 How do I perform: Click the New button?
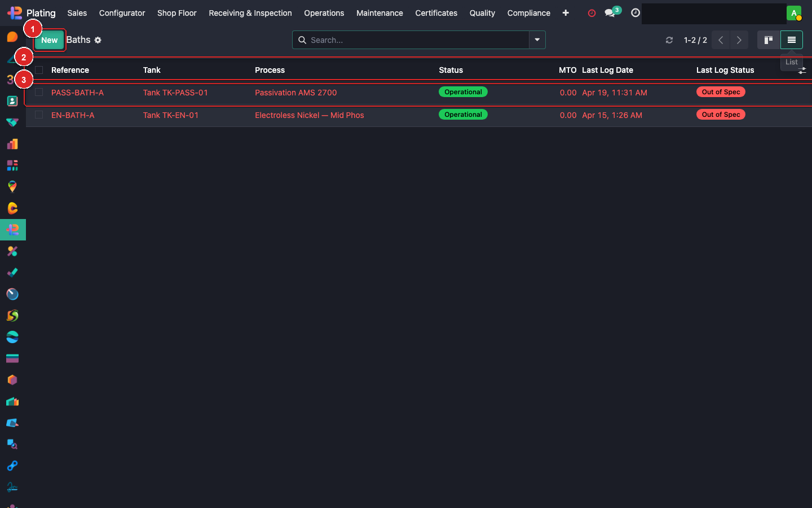(49, 40)
